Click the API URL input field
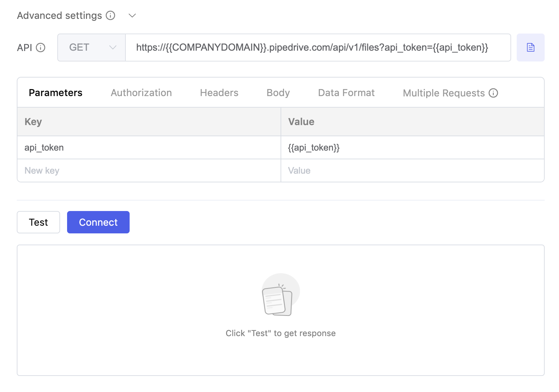The height and width of the screenshot is (392, 559). 318,48
